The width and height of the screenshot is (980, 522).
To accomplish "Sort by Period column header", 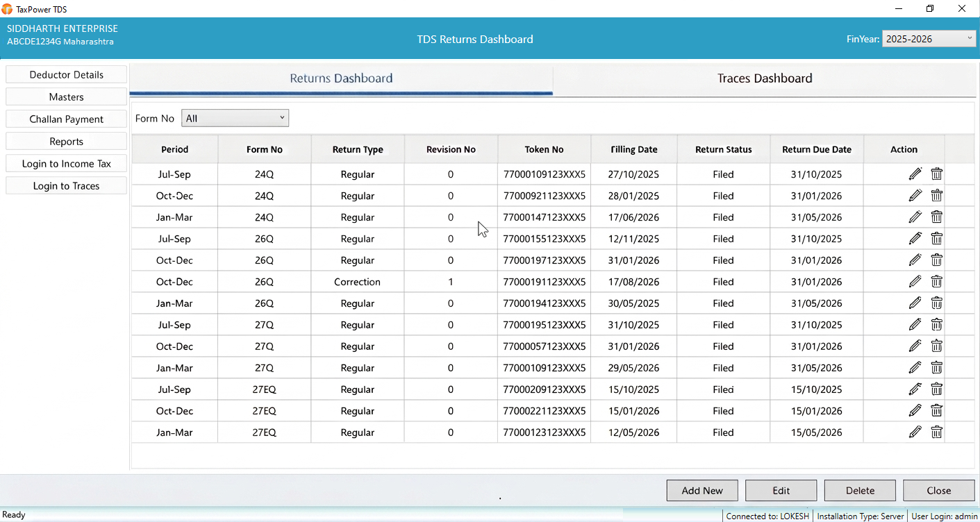I will [x=175, y=149].
